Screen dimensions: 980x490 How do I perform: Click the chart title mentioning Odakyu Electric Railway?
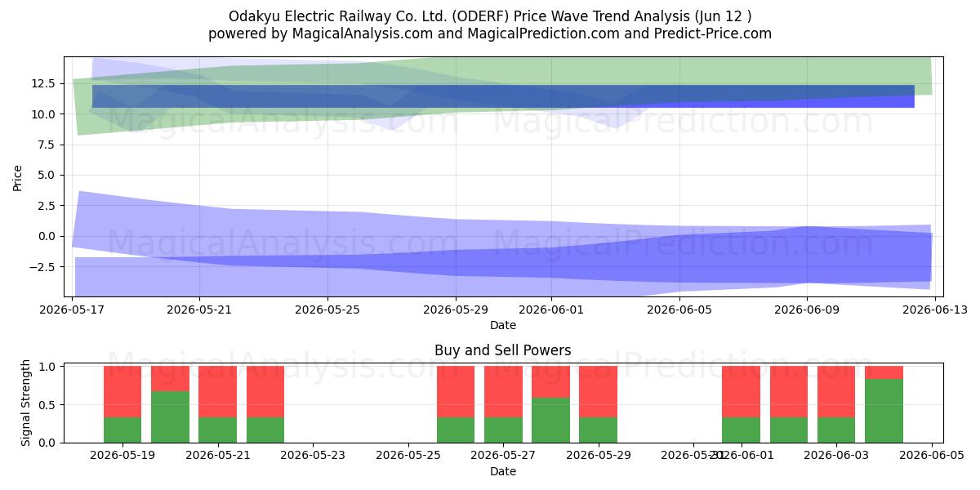(x=490, y=16)
